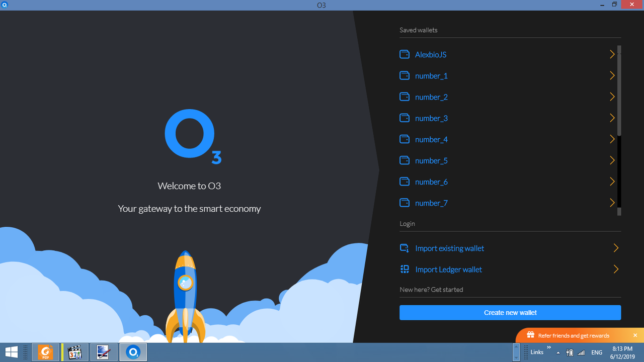Viewport: 644px width, 362px height.
Task: Click the Links toolbar in the taskbar
Action: point(537,352)
